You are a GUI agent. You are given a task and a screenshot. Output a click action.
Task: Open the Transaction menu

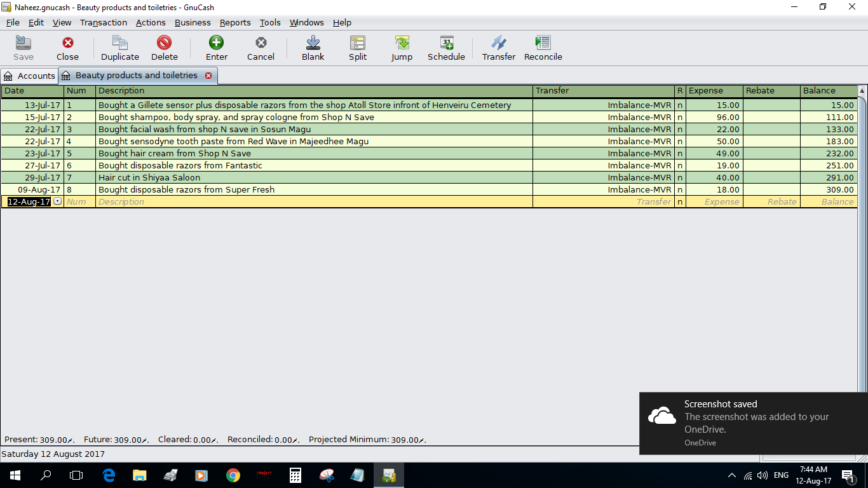pyautogui.click(x=104, y=22)
